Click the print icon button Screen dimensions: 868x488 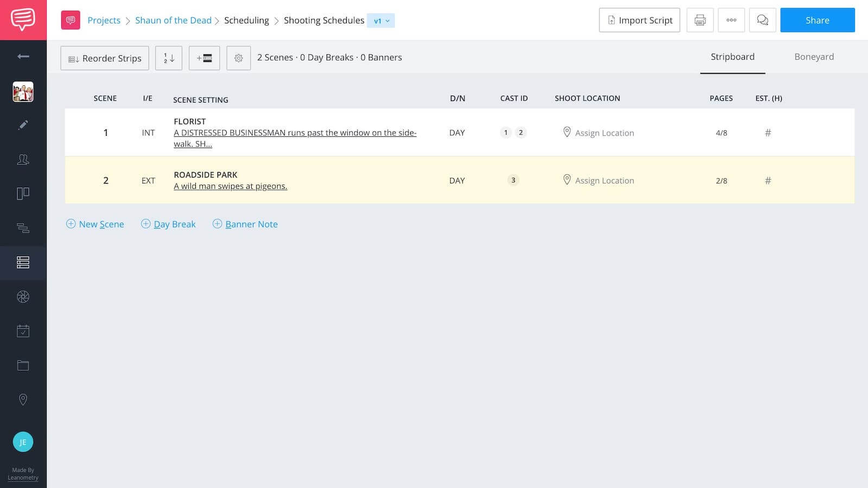(700, 20)
